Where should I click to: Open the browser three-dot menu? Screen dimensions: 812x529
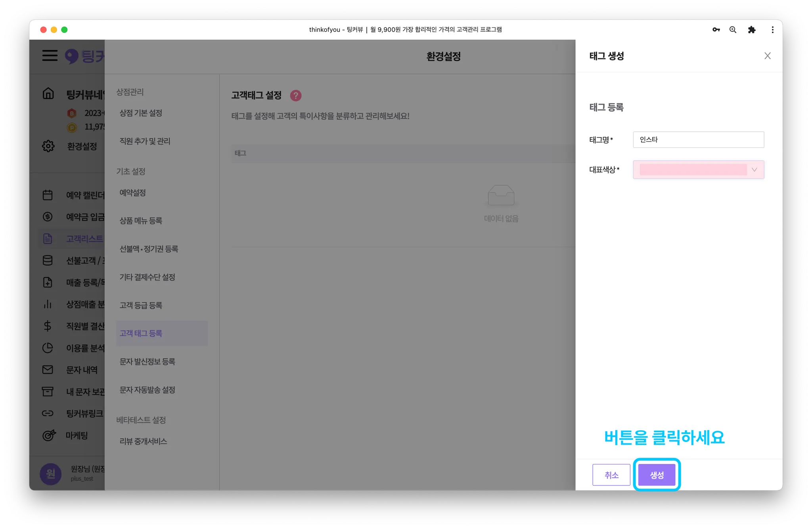772,30
